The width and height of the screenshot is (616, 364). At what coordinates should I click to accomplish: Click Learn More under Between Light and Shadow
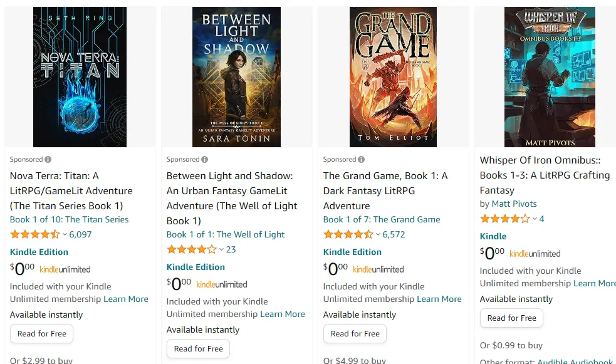point(283,314)
